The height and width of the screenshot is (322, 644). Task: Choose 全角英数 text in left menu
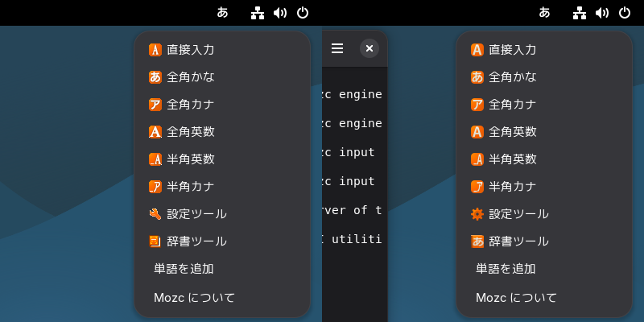(x=191, y=132)
